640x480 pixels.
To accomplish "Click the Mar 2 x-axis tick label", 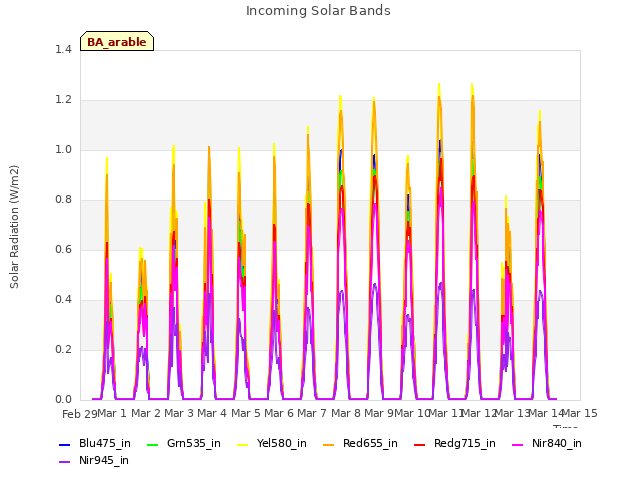I will [x=146, y=413].
